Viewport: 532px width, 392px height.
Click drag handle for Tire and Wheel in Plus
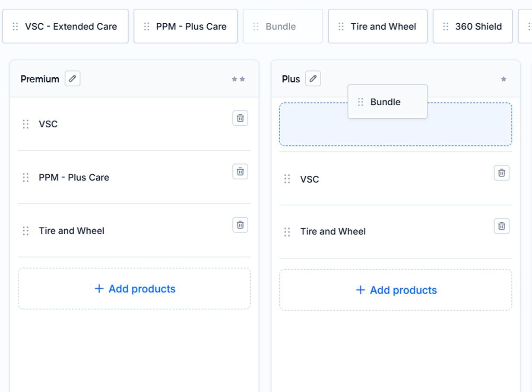[x=287, y=232]
